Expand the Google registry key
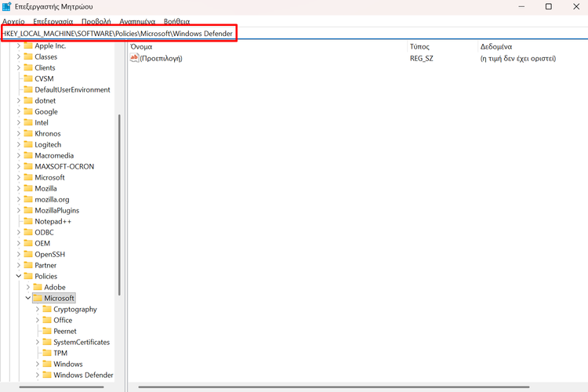Screen dimensions: 588x392 [18, 112]
